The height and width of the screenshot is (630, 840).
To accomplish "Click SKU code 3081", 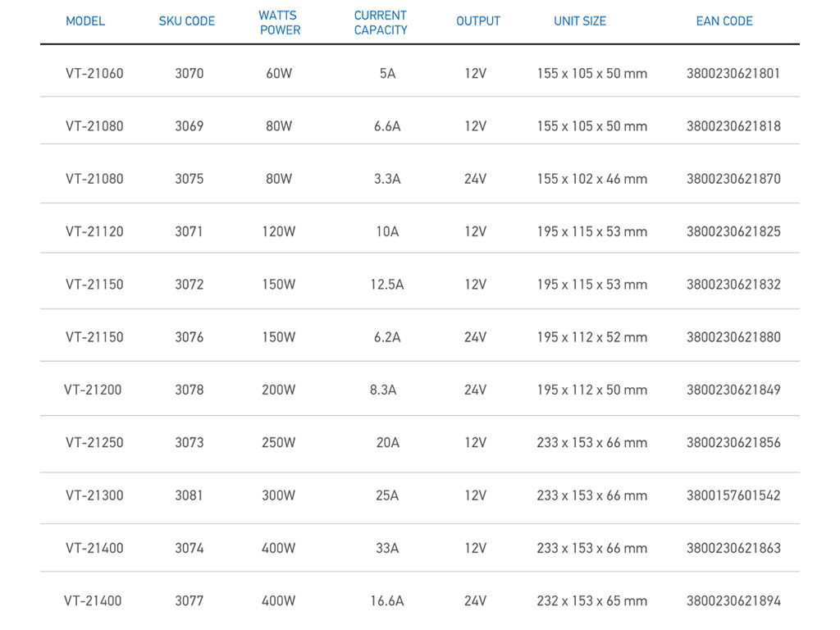I will click(x=189, y=495).
